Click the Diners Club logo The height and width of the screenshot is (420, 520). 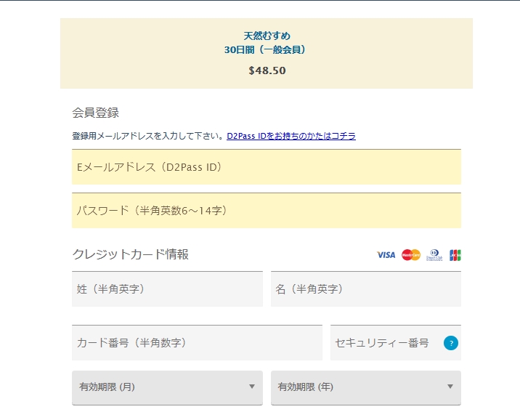[x=434, y=255]
